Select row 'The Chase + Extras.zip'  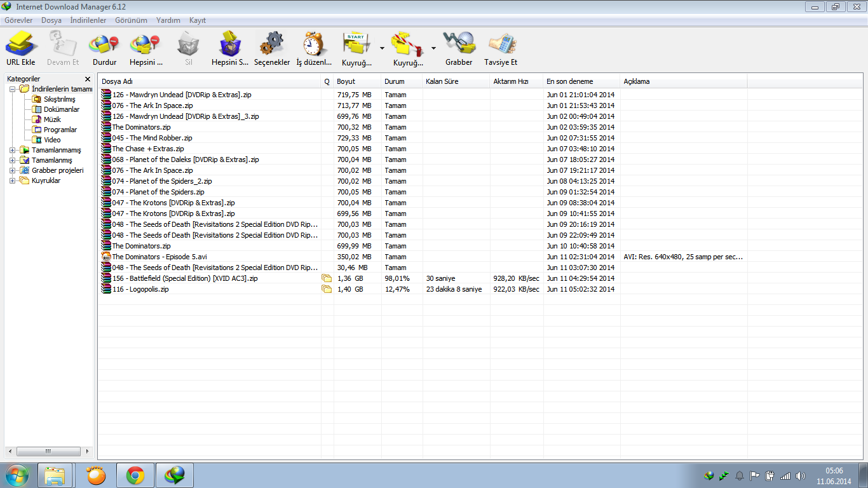point(423,149)
